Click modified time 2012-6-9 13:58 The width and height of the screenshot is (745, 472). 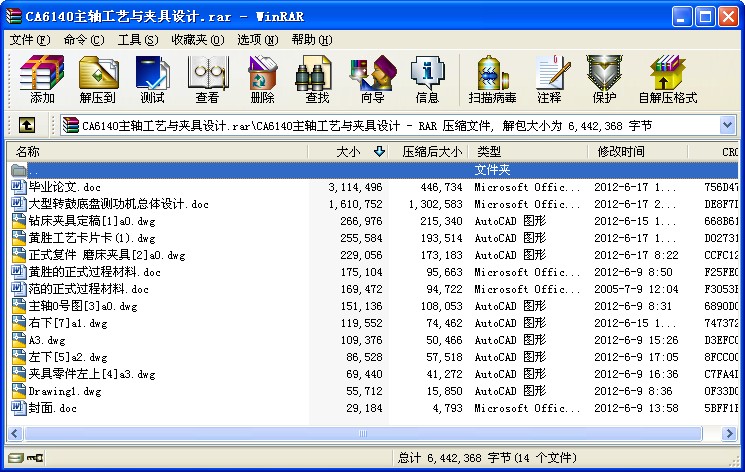636,408
